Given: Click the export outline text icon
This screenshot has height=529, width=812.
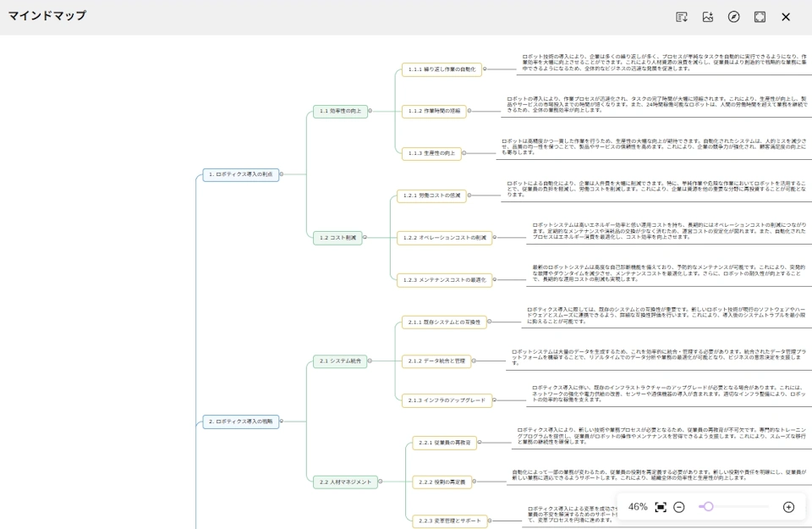Looking at the screenshot, I should pos(682,17).
